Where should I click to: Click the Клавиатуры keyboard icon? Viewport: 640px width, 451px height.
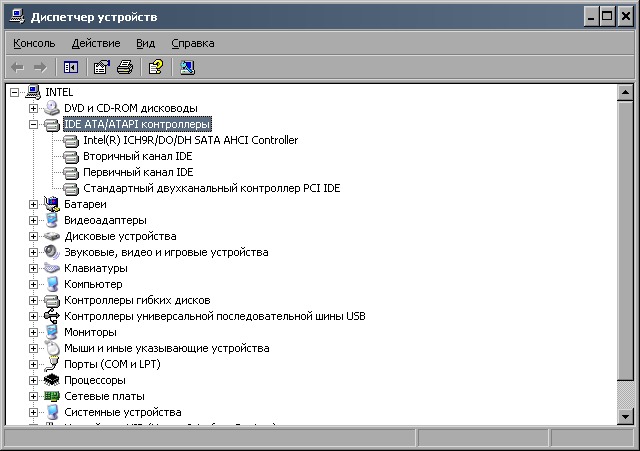pyautogui.click(x=52, y=268)
